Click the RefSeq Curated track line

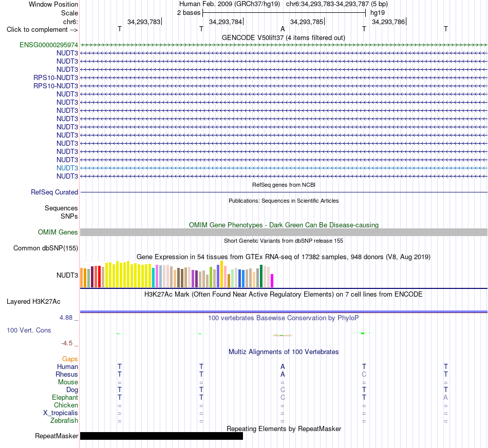[x=284, y=192]
